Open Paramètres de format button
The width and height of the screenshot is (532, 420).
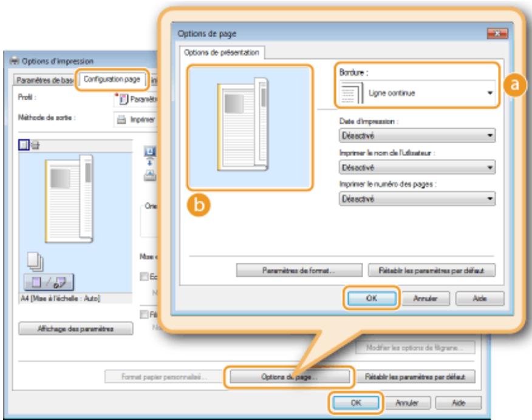299,271
